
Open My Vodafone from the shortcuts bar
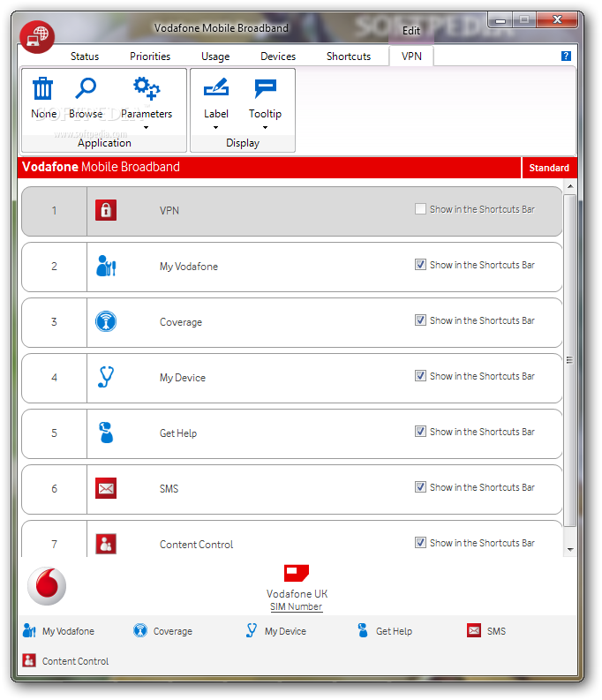pos(58,631)
